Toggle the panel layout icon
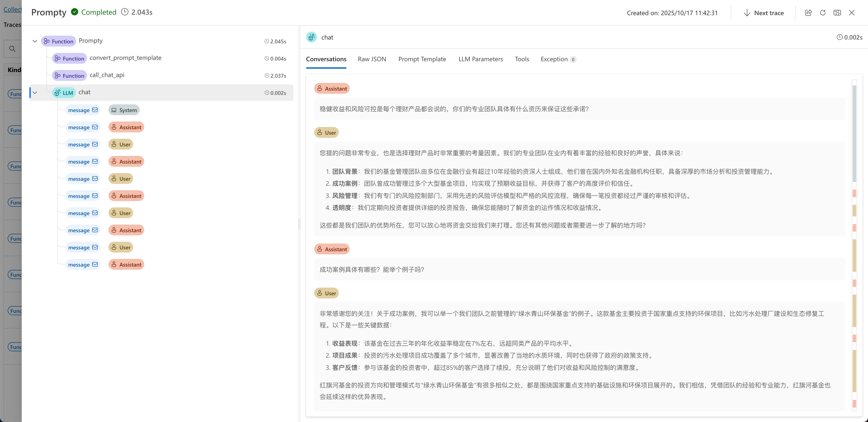This screenshot has width=868, height=422. click(x=837, y=13)
